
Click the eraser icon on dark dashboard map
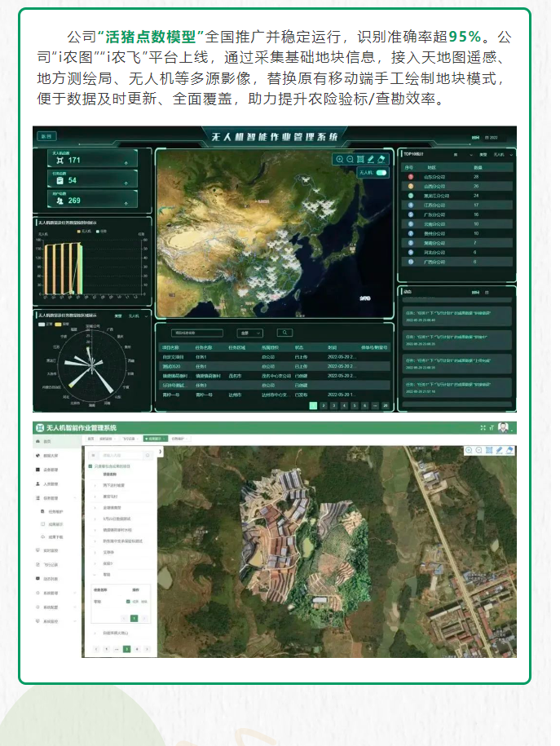(381, 160)
